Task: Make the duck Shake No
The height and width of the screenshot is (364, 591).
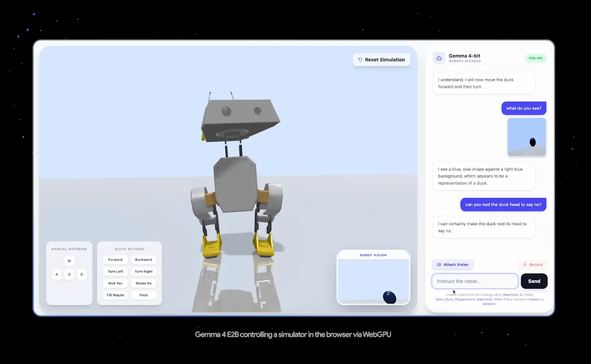Action: [x=143, y=283]
